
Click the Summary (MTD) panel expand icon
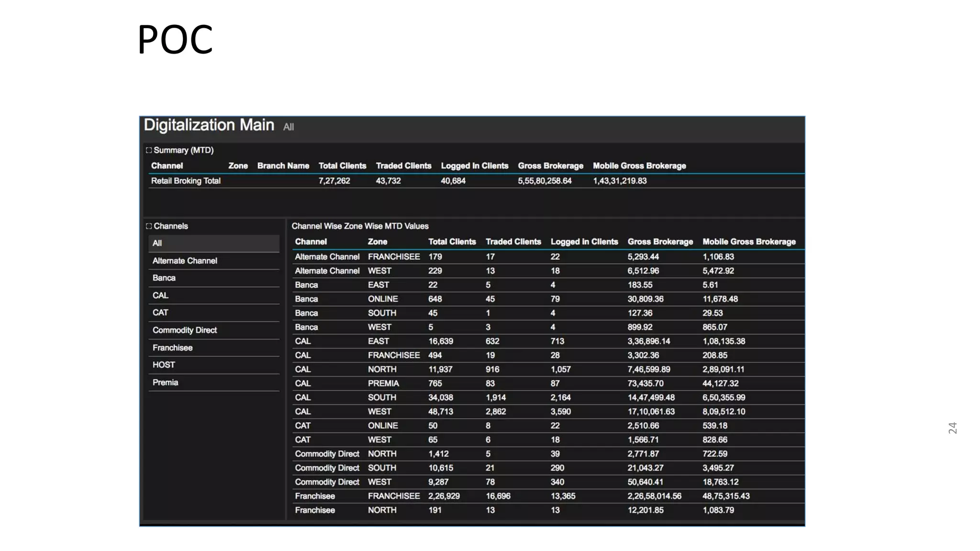coord(149,150)
